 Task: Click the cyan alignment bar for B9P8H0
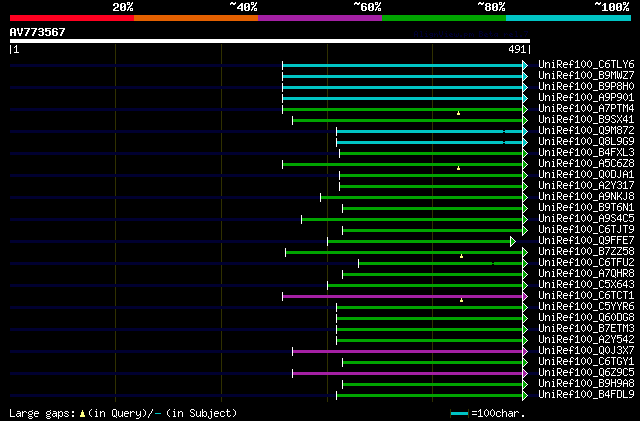402,87
